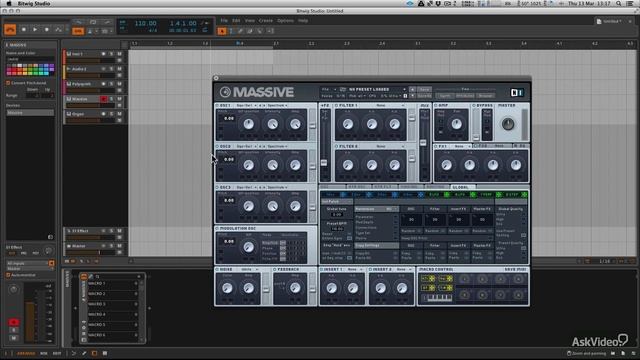Screen dimensions: 640x360
Task: Click the Master volume knob in Massive
Action: pos(508,124)
